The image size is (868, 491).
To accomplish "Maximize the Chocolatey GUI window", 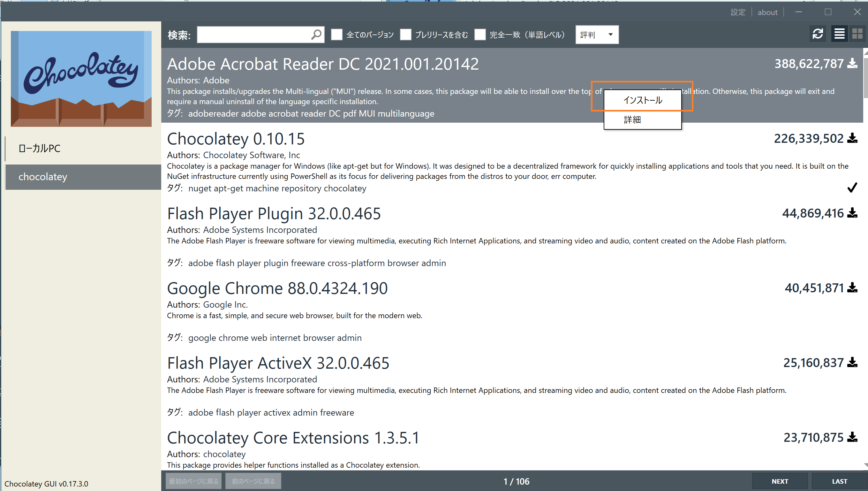I will click(828, 12).
